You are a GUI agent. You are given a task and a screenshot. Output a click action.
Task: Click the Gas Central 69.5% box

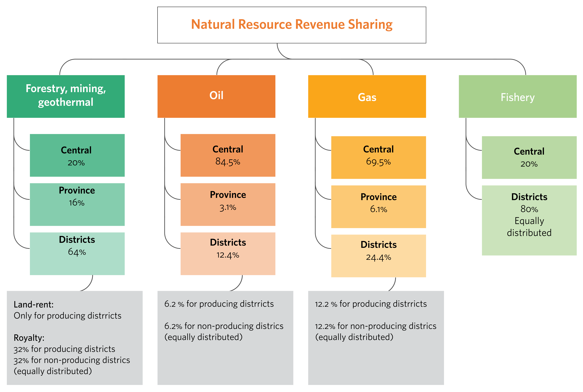click(x=378, y=157)
